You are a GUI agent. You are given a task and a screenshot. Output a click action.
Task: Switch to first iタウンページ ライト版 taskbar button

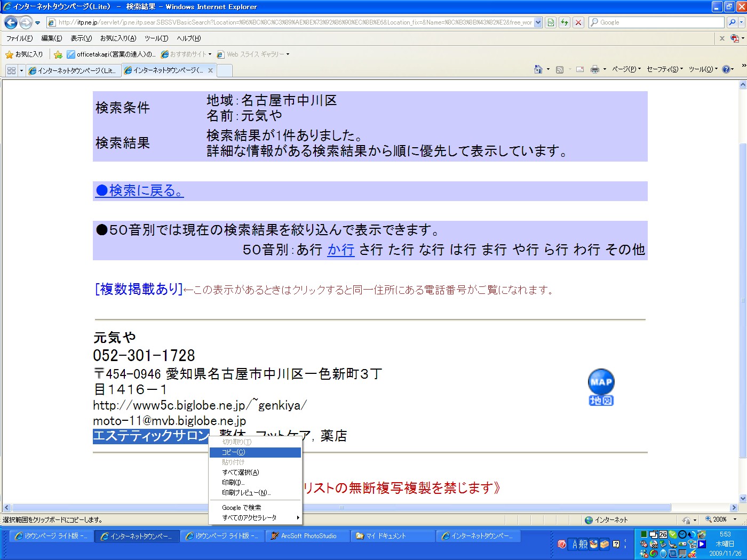52,536
